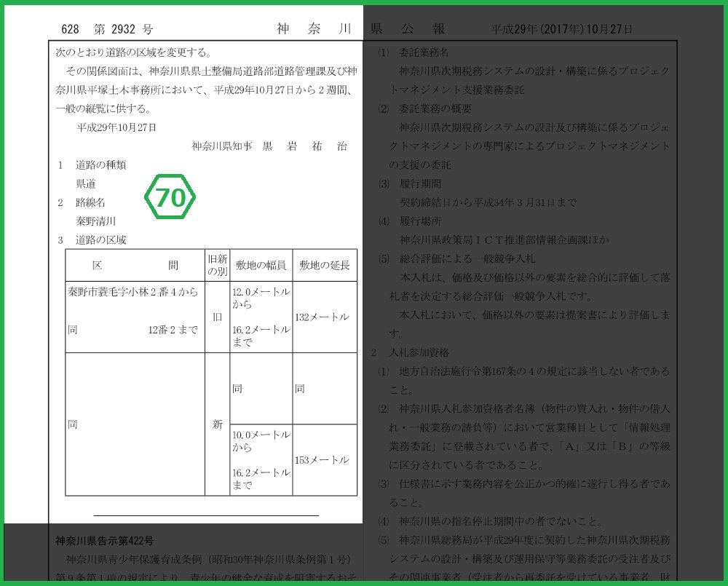728x586 pixels.
Task: Click the governor's name "神奈川県知事 黒岩祐治"
Action: tap(270, 146)
